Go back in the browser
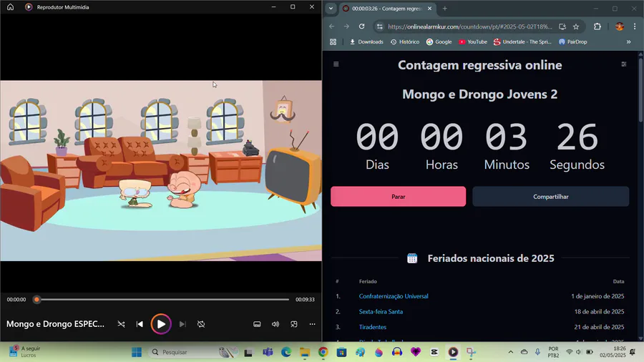The image size is (644, 362). (332, 26)
